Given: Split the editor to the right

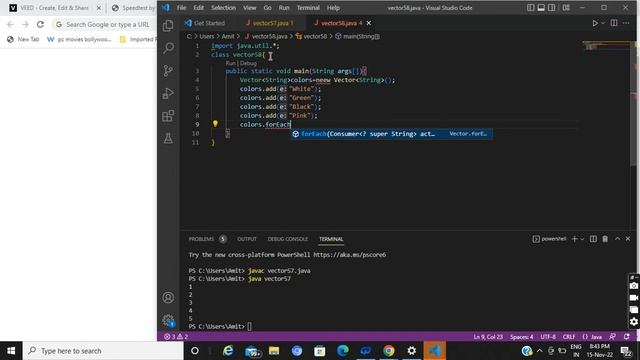Looking at the screenshot, I should point(614,23).
